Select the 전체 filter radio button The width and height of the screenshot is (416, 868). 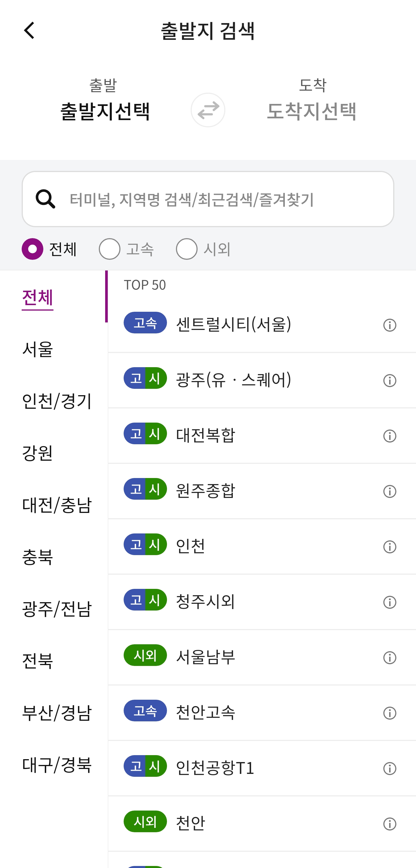pos(32,249)
